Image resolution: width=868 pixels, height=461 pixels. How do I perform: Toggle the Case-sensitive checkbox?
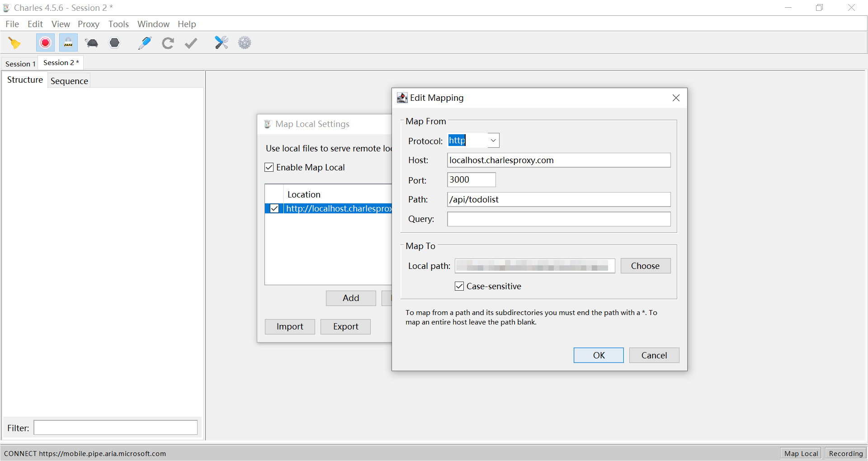pyautogui.click(x=459, y=286)
